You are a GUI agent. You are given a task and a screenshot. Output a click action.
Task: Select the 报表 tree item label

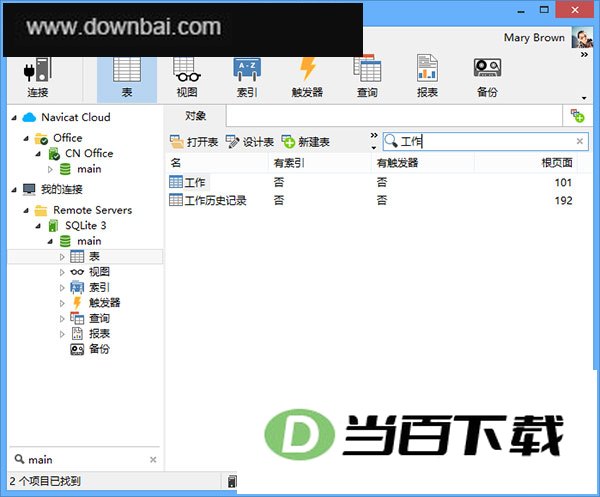coord(99,334)
